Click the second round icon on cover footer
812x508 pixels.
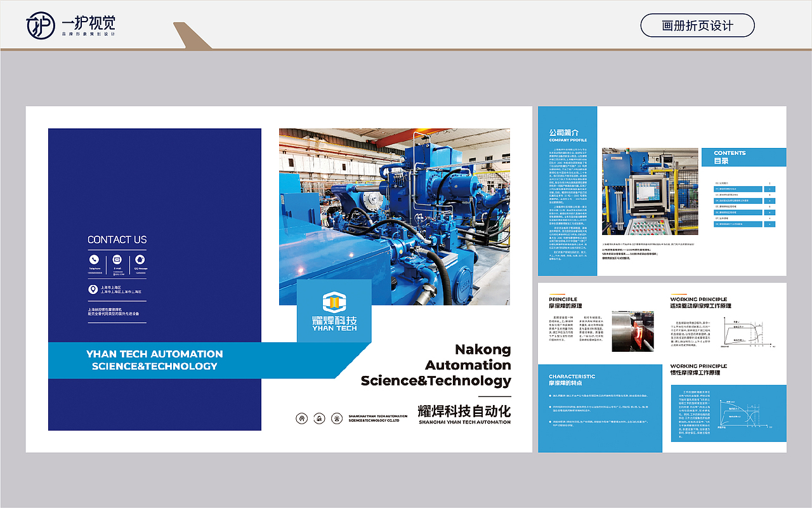(319, 418)
